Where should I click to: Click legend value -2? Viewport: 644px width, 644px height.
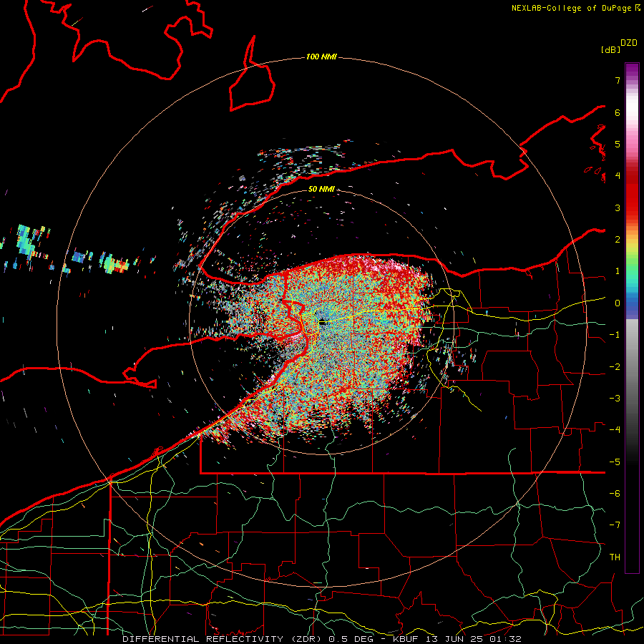click(615, 367)
